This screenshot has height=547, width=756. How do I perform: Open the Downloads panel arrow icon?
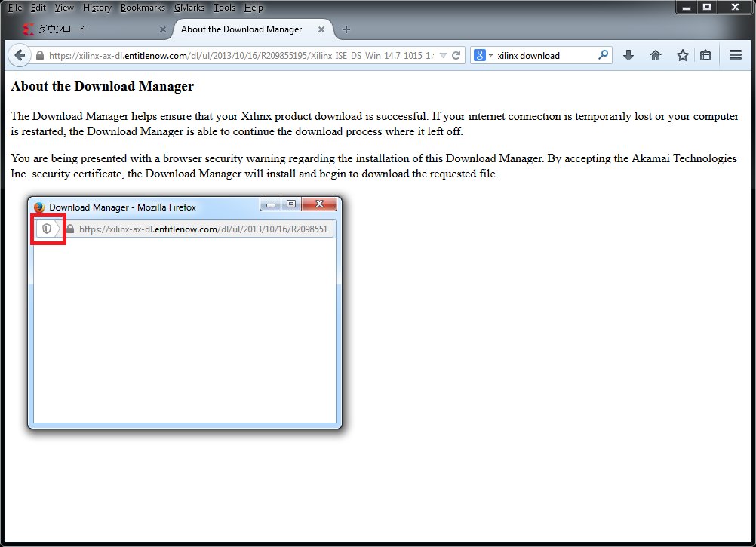pos(628,55)
